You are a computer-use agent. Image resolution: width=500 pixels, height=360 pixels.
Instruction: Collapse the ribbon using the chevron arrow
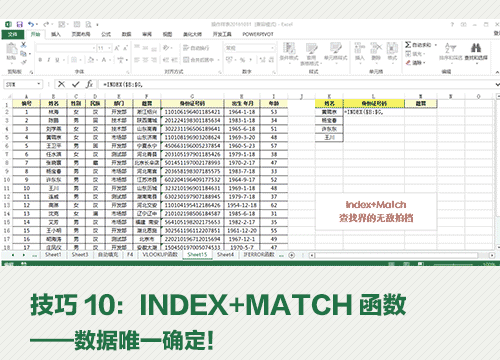click(497, 72)
